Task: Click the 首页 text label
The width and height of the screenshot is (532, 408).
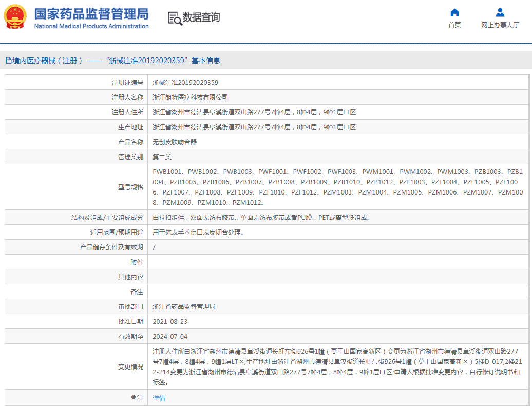Action: [454, 25]
